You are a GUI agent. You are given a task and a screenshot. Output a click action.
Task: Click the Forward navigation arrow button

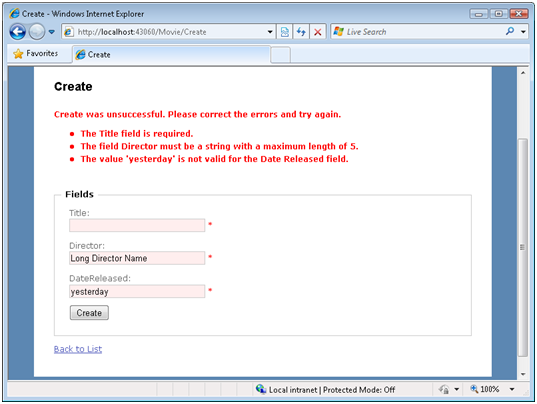pos(37,32)
